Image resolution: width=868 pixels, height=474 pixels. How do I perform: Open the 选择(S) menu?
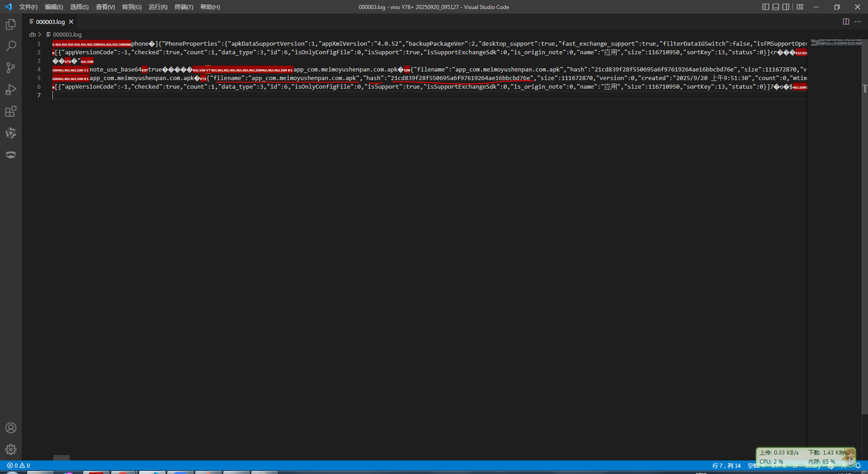pos(80,7)
